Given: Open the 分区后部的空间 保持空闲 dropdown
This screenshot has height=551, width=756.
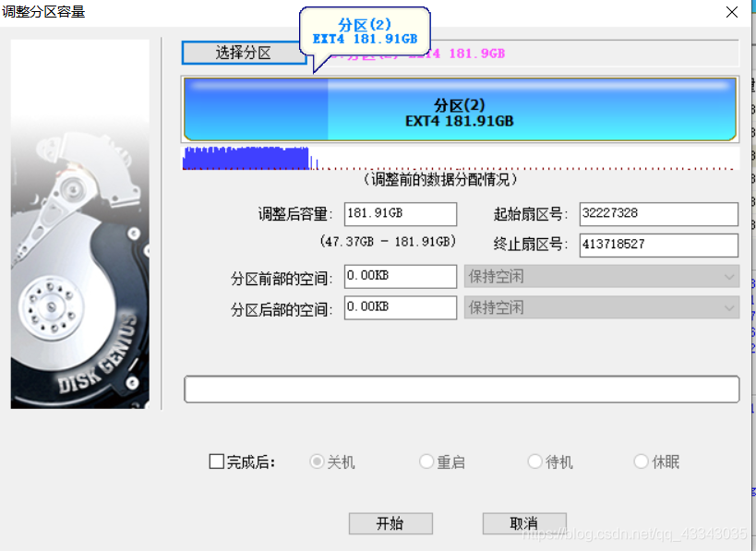Looking at the screenshot, I should coord(602,307).
